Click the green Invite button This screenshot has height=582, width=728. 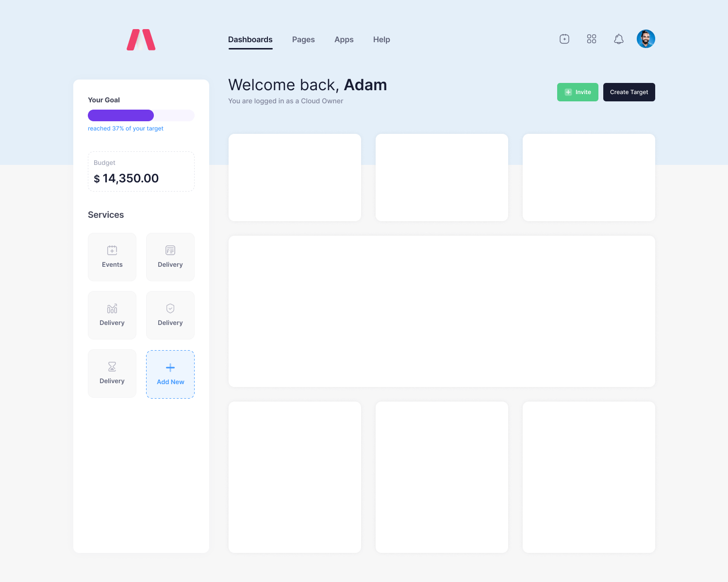pos(578,92)
